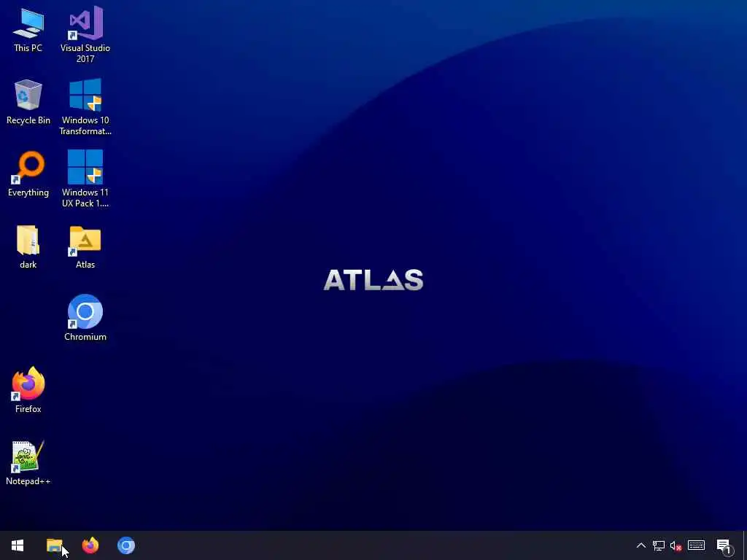Launch Chromium from the taskbar

pos(125,545)
